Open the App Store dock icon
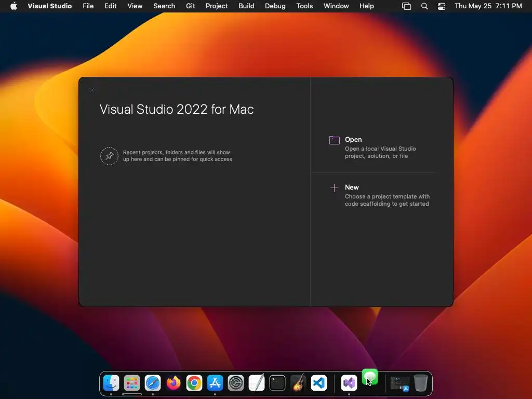Viewport: 532px width, 399px height. pos(215,383)
